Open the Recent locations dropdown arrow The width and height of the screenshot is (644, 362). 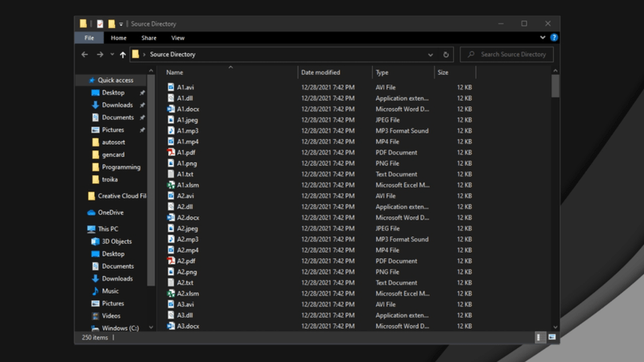112,54
